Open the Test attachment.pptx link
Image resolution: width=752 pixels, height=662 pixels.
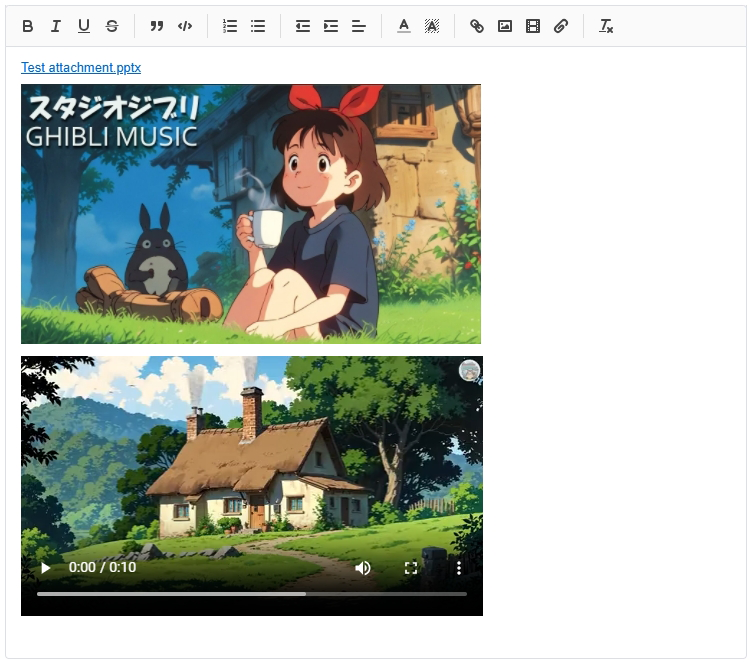coord(81,68)
